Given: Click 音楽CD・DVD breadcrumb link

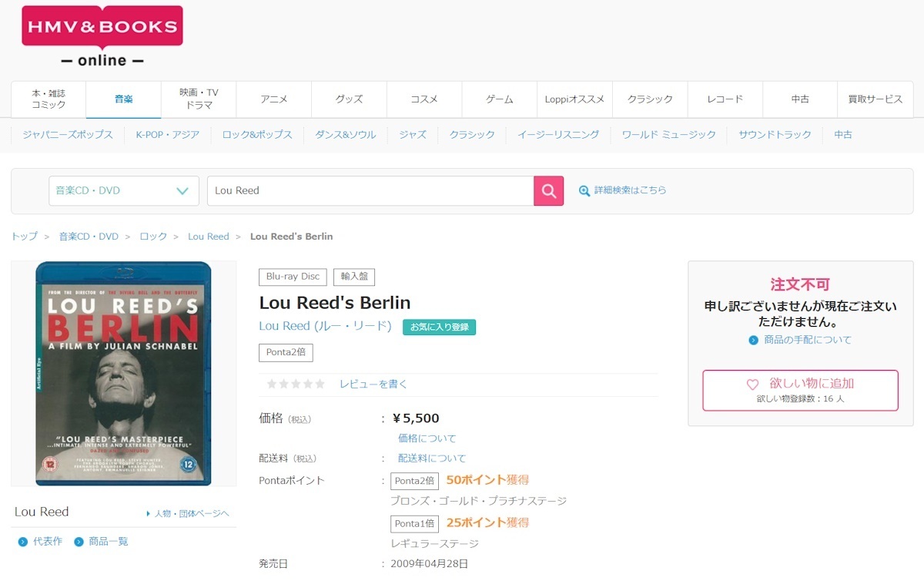Looking at the screenshot, I should 89,237.
